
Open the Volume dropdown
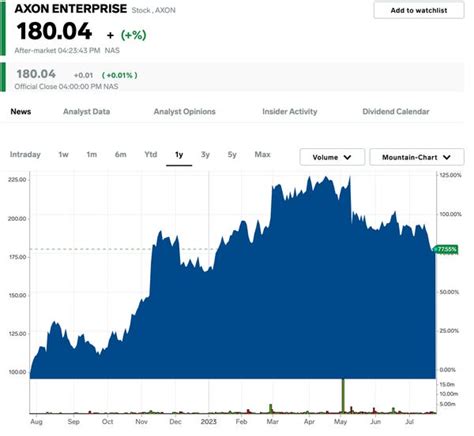[x=332, y=157]
